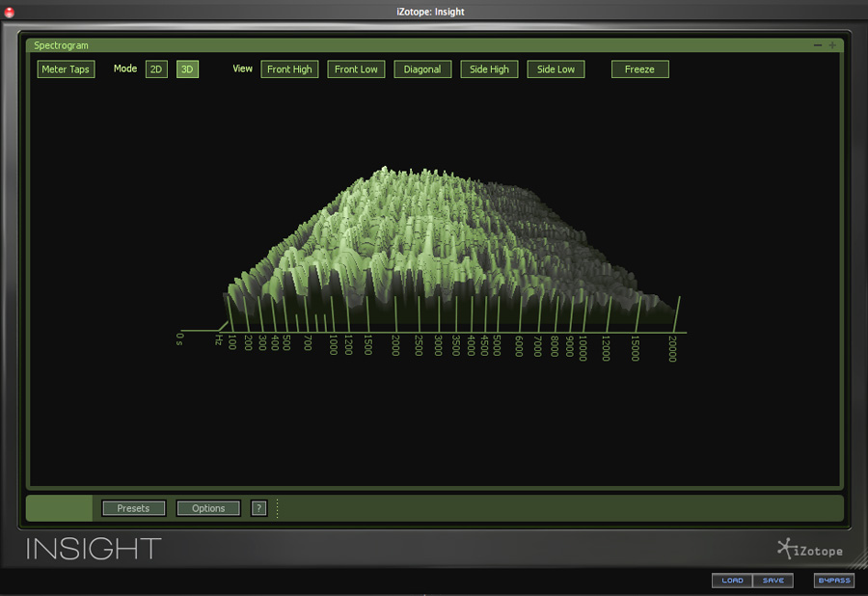Open the Meter Taps selector
This screenshot has width=868, height=596.
click(x=66, y=69)
